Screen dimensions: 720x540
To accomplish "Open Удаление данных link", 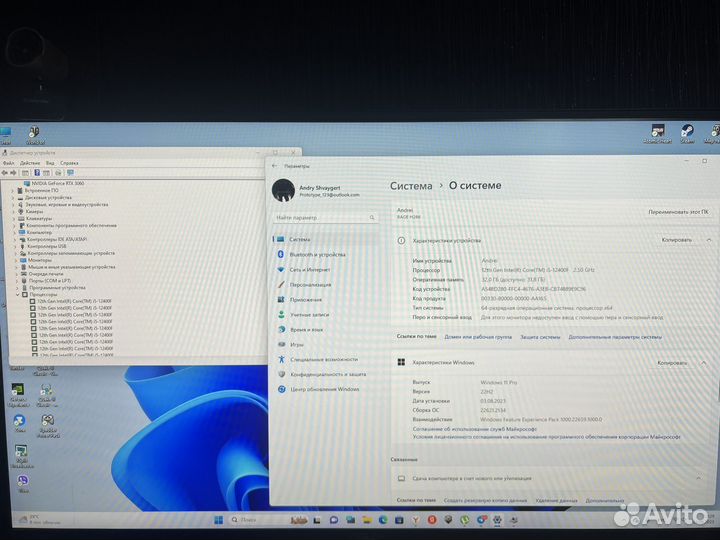I will (x=556, y=501).
